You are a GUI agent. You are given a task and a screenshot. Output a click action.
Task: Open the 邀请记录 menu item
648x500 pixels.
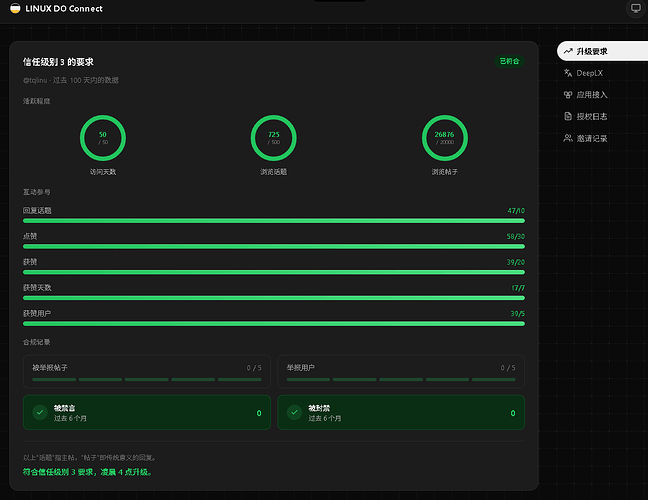click(x=603, y=138)
